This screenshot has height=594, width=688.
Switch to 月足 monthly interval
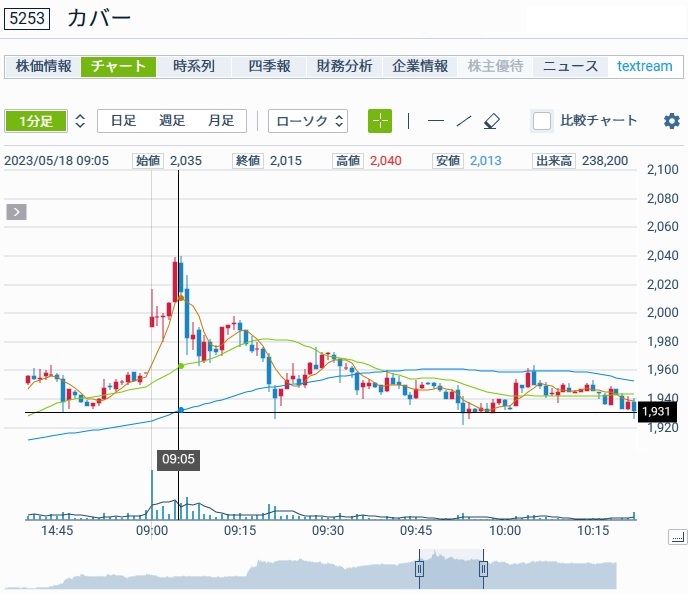[x=221, y=121]
